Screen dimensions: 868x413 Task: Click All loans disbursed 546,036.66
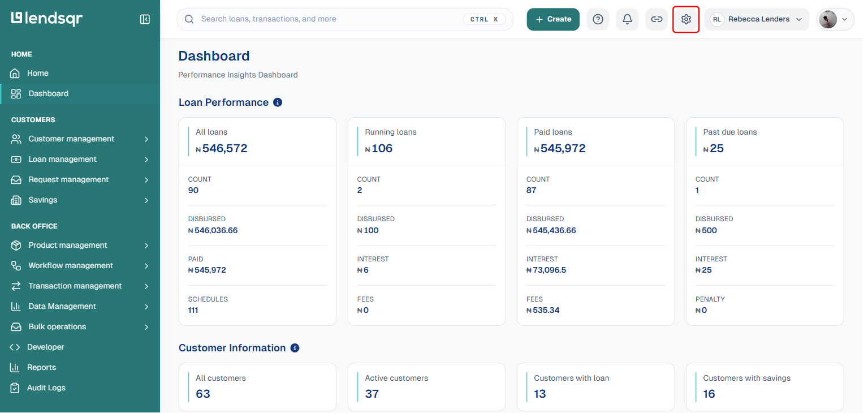point(213,231)
